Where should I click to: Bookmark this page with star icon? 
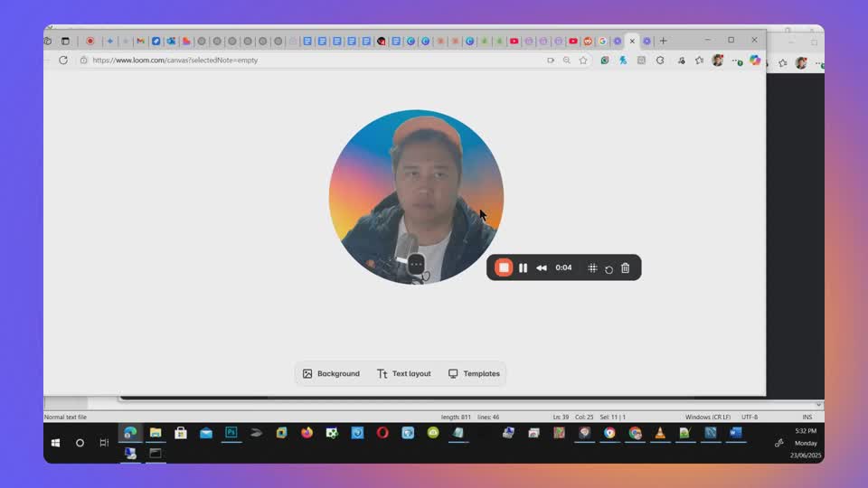(583, 61)
